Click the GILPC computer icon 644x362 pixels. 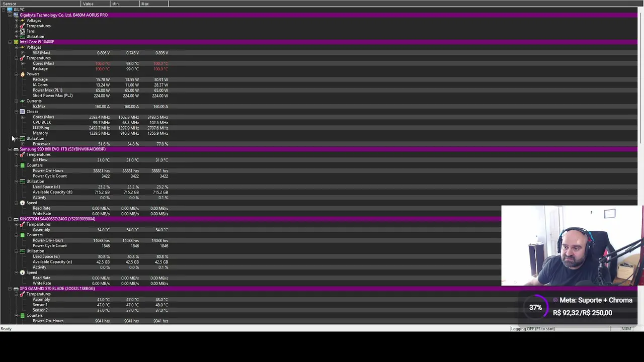(10, 10)
